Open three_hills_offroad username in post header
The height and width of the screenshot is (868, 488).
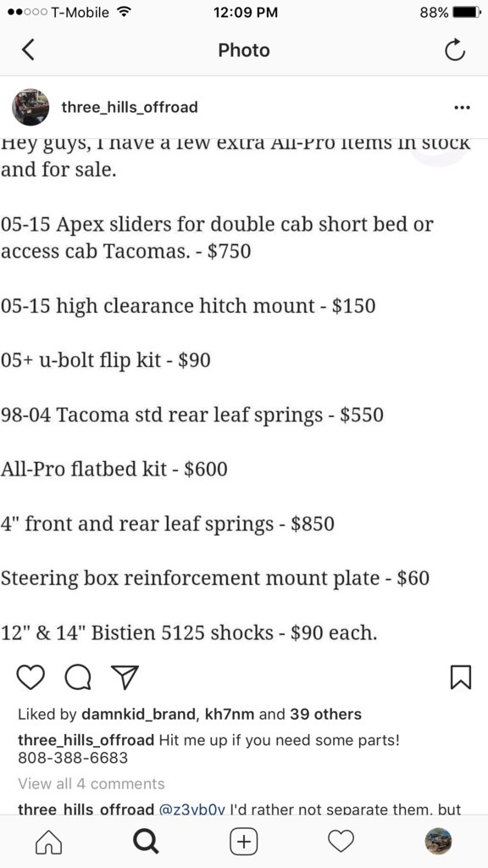[130, 107]
